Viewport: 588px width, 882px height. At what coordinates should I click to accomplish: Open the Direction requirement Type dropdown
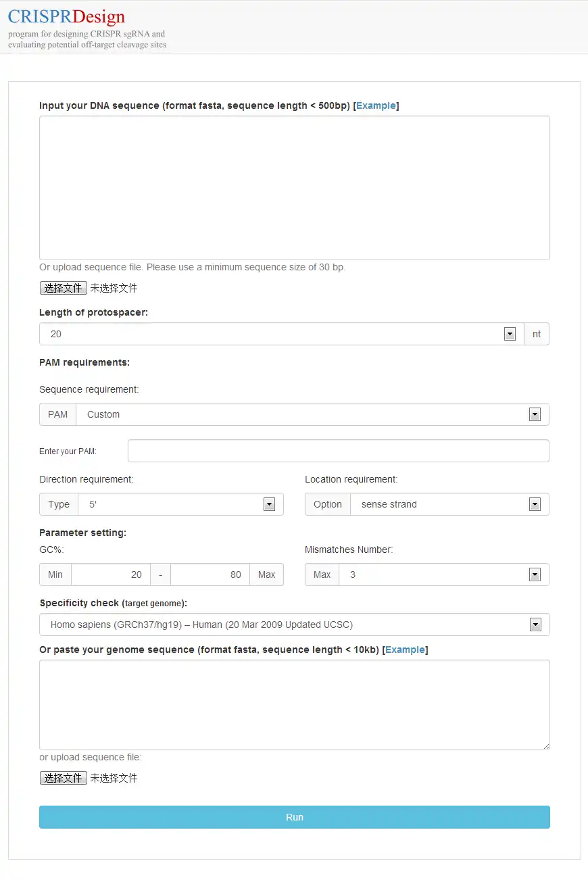[269, 504]
